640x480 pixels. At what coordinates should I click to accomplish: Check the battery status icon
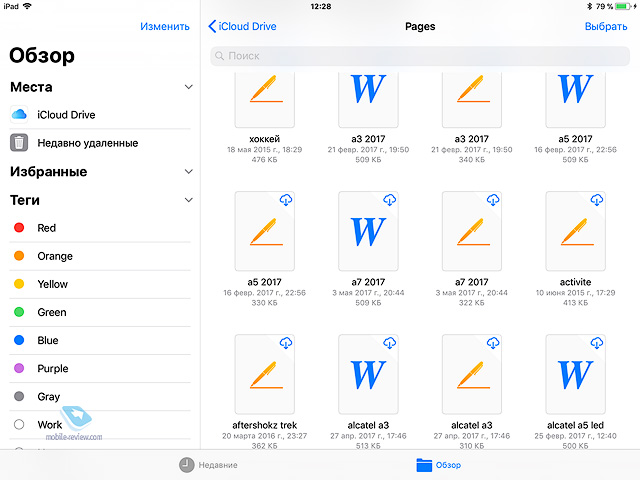pos(623,6)
